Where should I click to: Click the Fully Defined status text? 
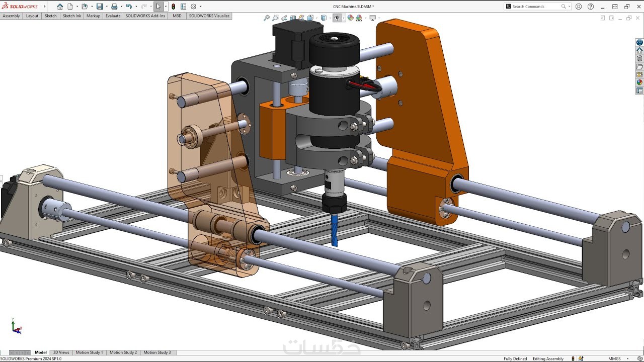(515, 359)
